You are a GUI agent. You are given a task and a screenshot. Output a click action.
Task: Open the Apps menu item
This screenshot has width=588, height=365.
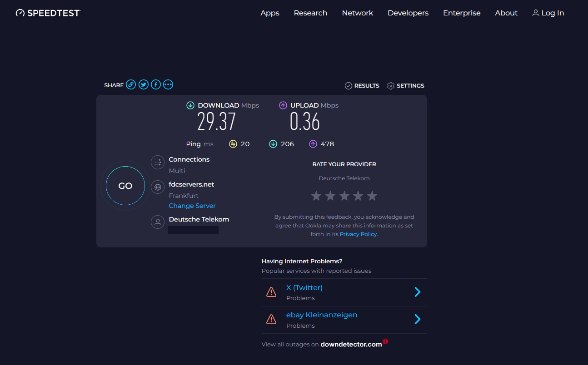(x=270, y=13)
